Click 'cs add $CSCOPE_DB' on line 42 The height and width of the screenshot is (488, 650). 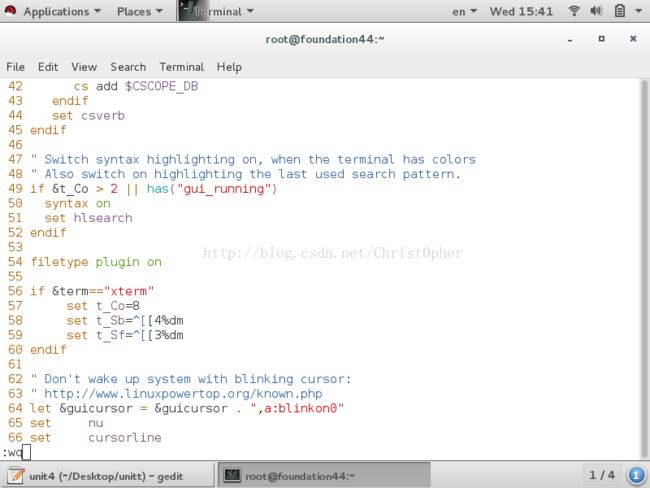click(x=136, y=86)
